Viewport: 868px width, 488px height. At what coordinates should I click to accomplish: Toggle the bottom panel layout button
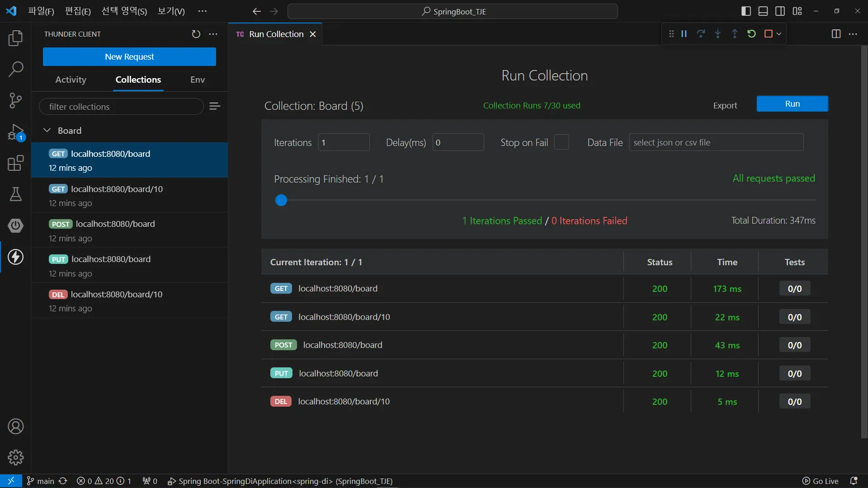763,11
